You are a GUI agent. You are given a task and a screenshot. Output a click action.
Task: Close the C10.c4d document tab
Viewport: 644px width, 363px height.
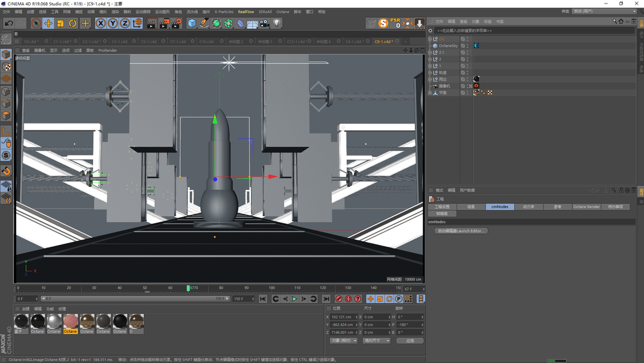tap(222, 41)
